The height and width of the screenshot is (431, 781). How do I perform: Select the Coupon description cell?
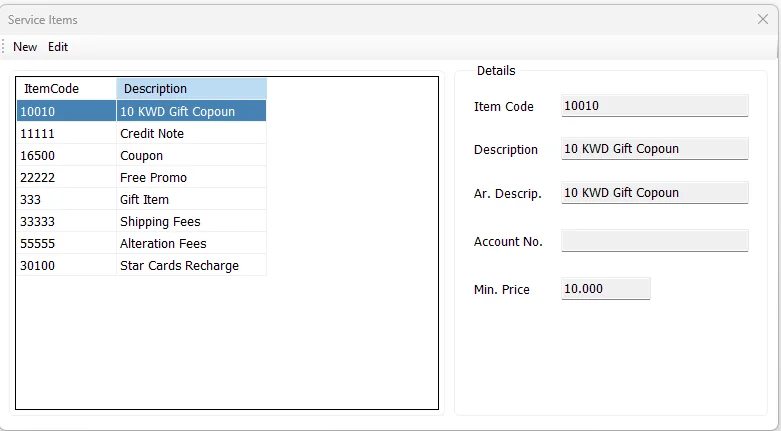[191, 155]
